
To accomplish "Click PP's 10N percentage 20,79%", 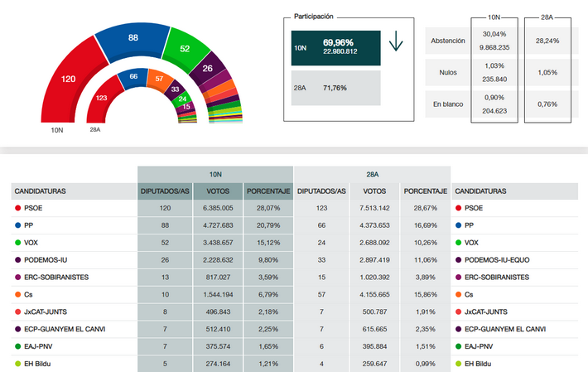I will (x=268, y=225).
